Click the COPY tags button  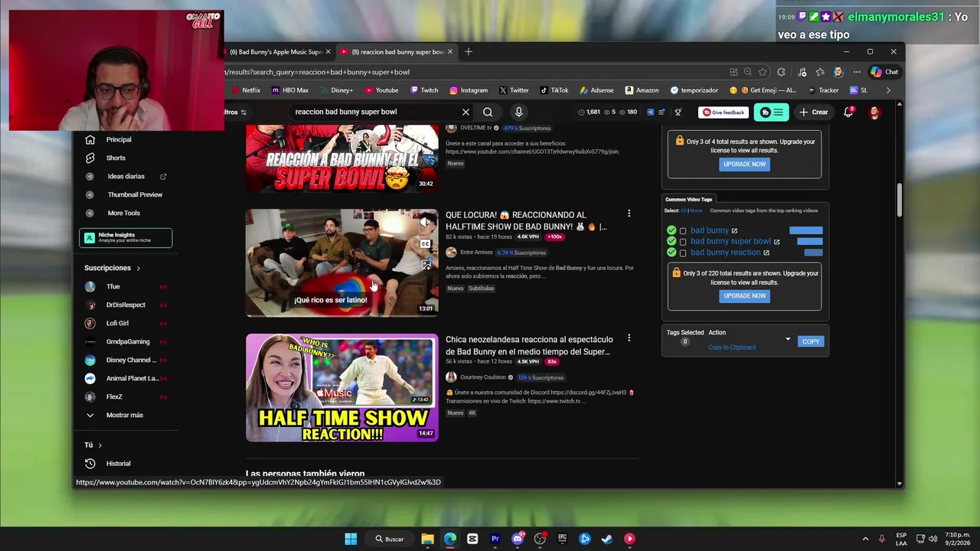pos(811,341)
